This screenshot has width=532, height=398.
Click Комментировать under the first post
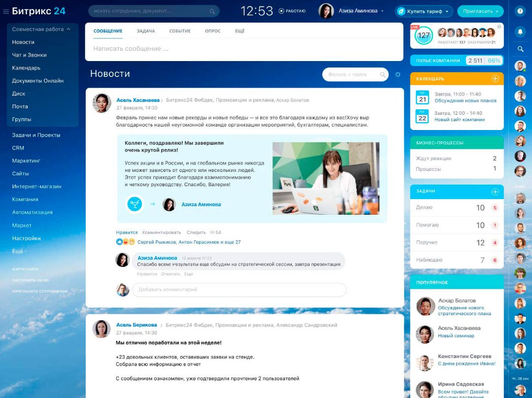pos(162,232)
